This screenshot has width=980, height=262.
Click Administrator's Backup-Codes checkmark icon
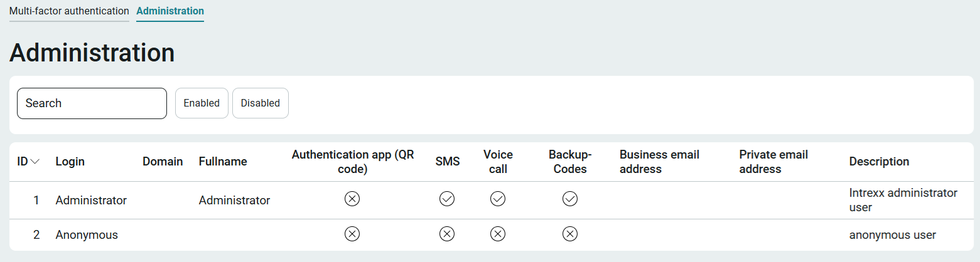tap(570, 199)
